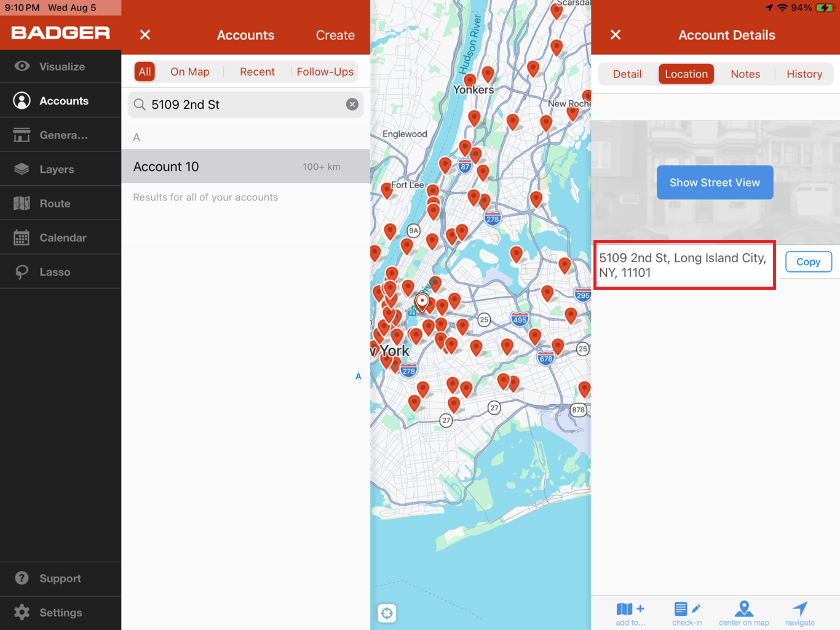Open the History tab
The image size is (840, 630).
pyautogui.click(x=804, y=74)
